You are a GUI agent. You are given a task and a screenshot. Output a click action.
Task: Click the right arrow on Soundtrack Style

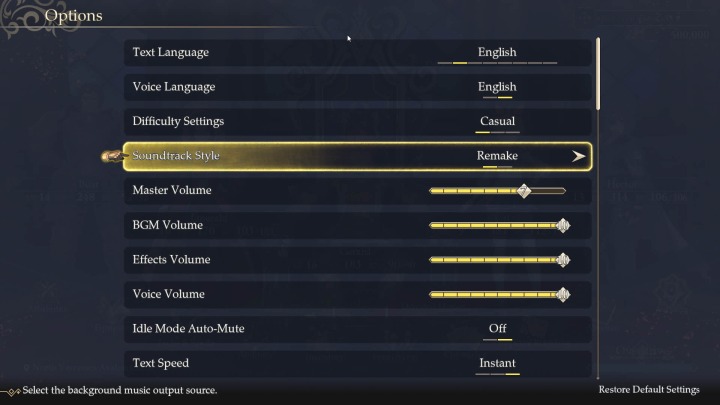point(578,156)
